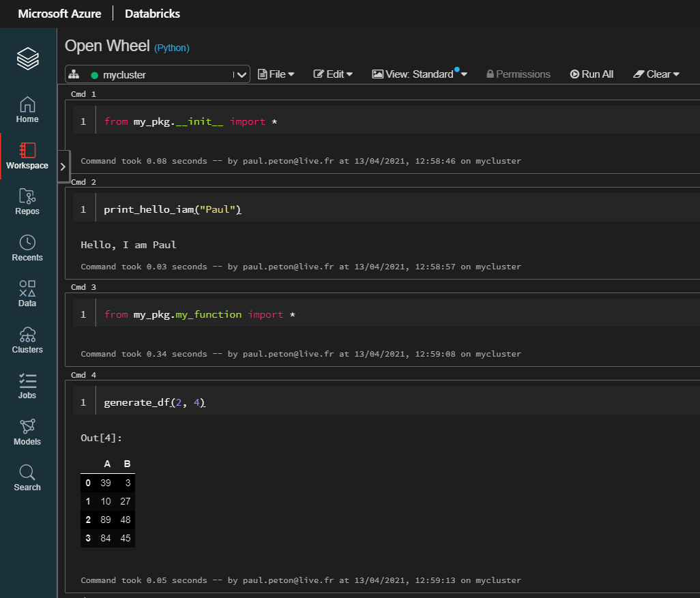Screen dimensions: 700x598
Task: View the Jobs section
Action: click(27, 385)
